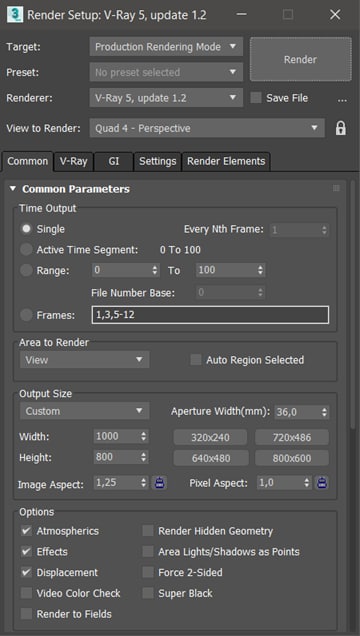Switch to the V-Ray tab
Viewport: 360px width, 636px height.
tap(73, 161)
